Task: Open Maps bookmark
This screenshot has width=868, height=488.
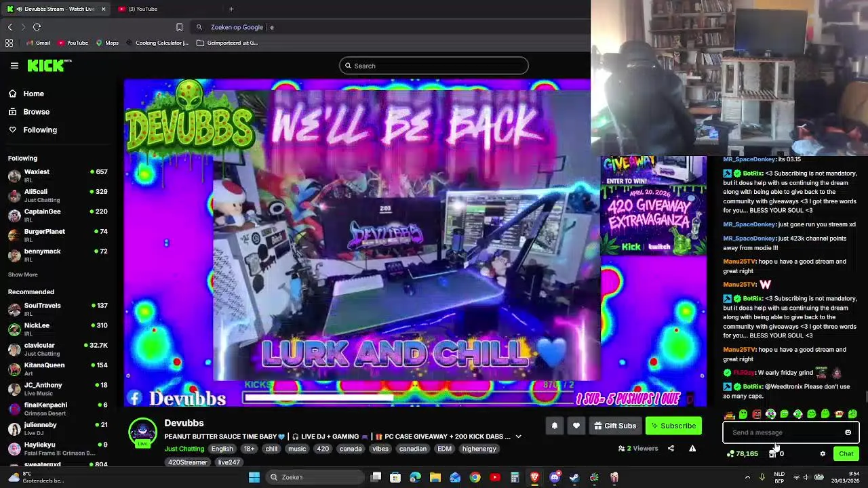Action: click(x=107, y=43)
